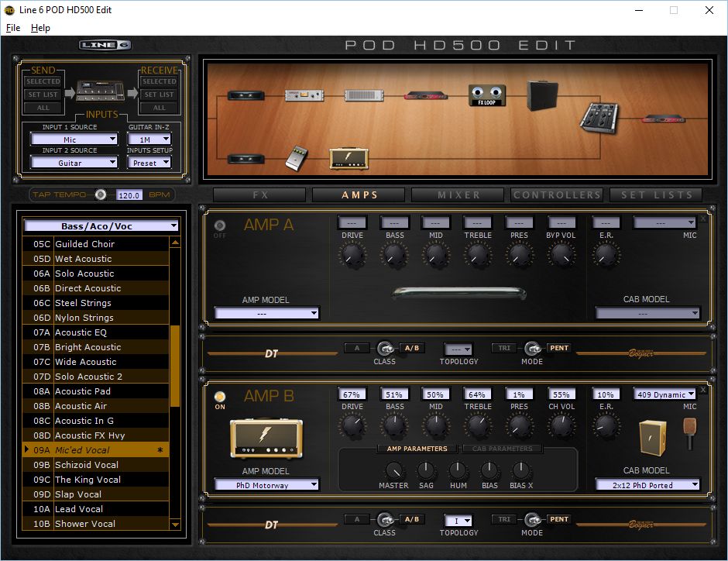Click the PhD Motorway amp image in AMP B

[266, 439]
